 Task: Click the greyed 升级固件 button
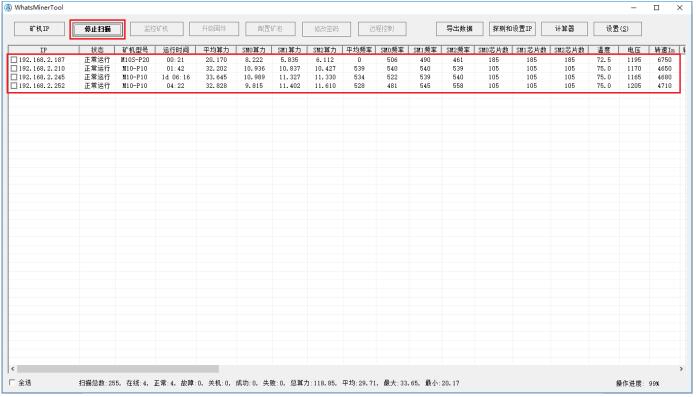(x=214, y=29)
